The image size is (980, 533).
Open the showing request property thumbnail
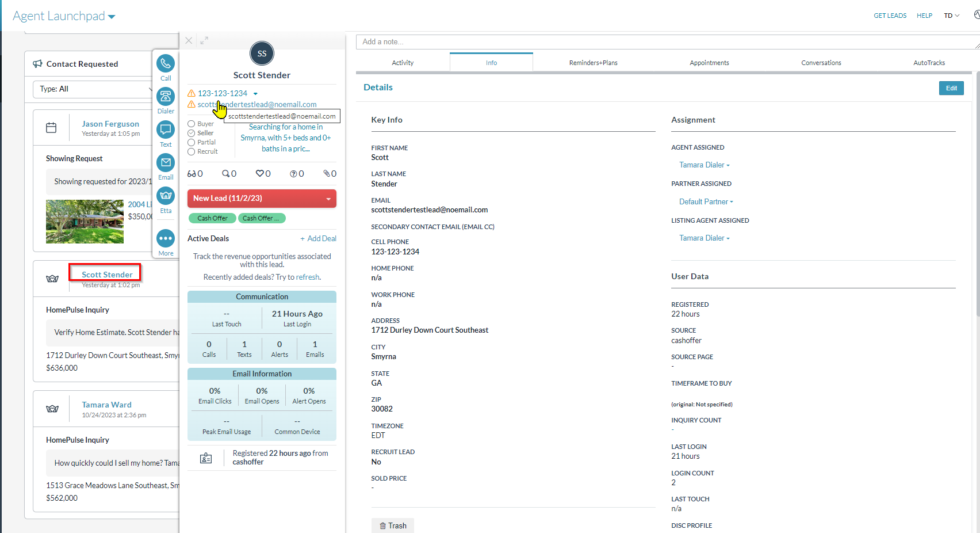(85, 222)
